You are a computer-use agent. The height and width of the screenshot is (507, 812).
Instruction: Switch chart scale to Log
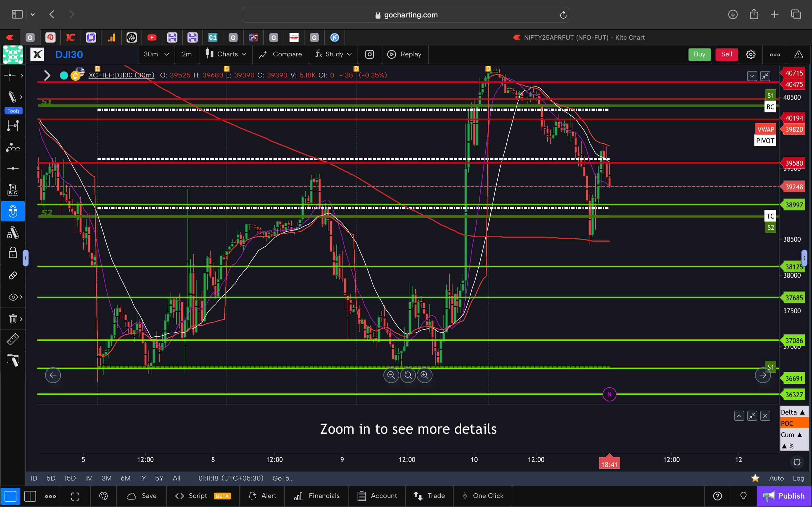click(799, 478)
